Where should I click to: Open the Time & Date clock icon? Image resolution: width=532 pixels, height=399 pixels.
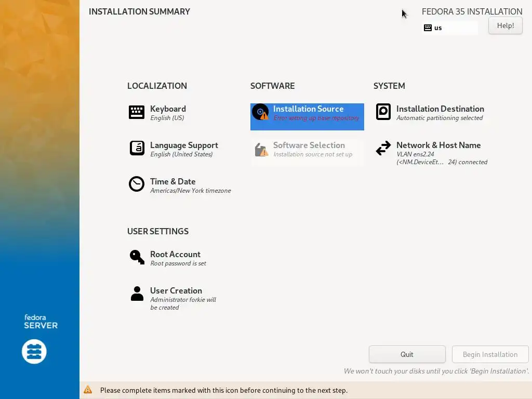(137, 184)
